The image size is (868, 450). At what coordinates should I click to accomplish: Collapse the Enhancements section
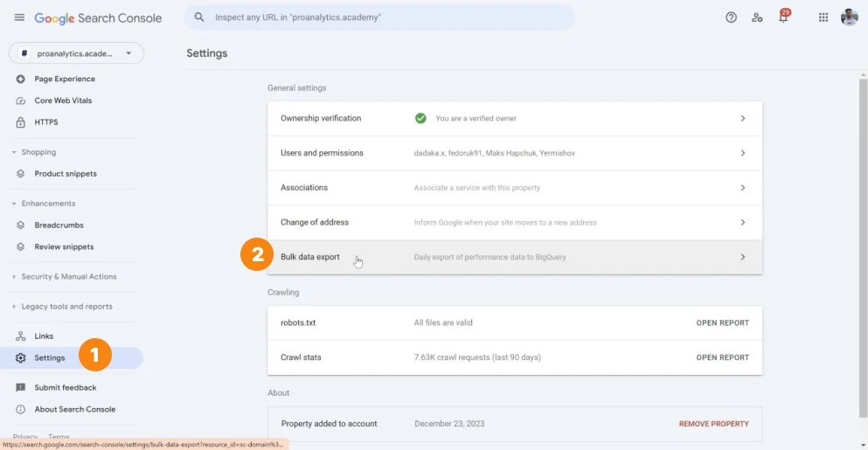[14, 203]
